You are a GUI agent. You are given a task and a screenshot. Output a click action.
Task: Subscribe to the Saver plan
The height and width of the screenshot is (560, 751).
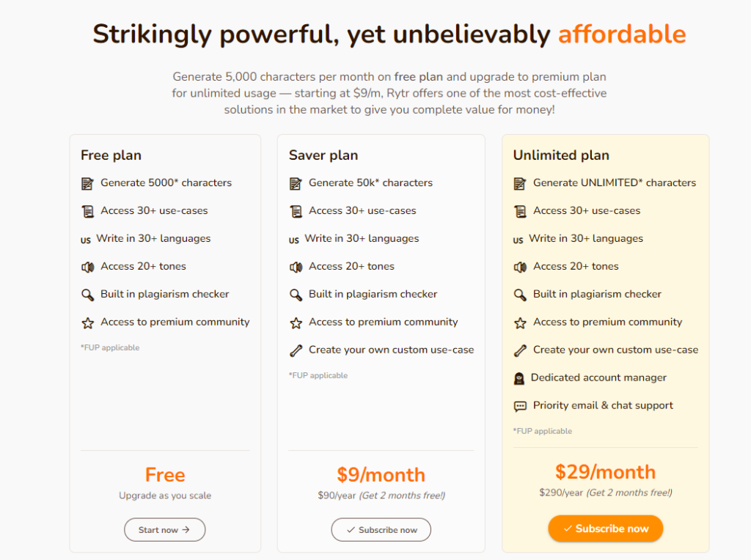(381, 529)
